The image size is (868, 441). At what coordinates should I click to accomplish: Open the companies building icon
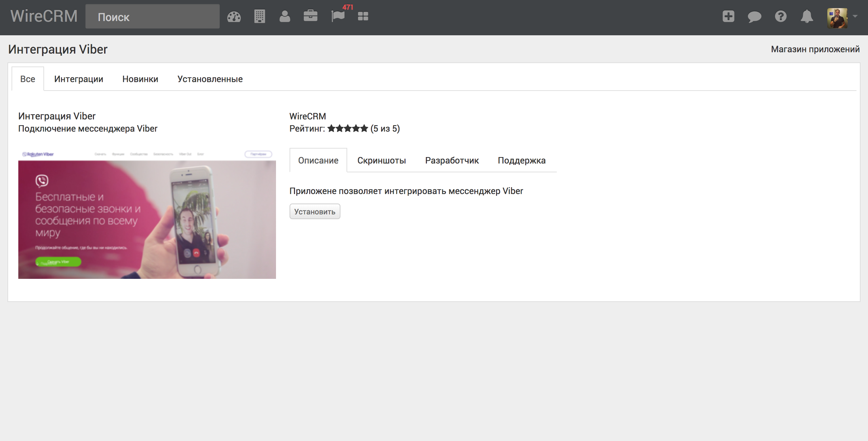point(259,16)
